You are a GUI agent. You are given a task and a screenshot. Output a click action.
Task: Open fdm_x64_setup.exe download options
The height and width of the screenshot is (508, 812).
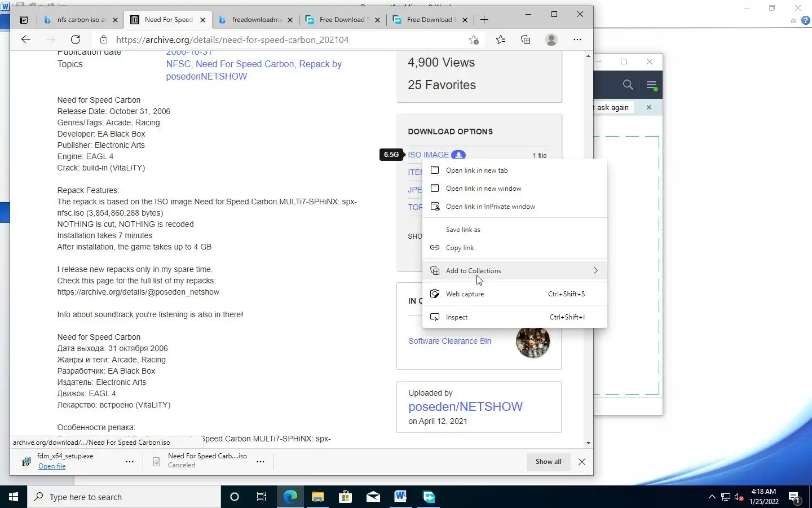130,462
